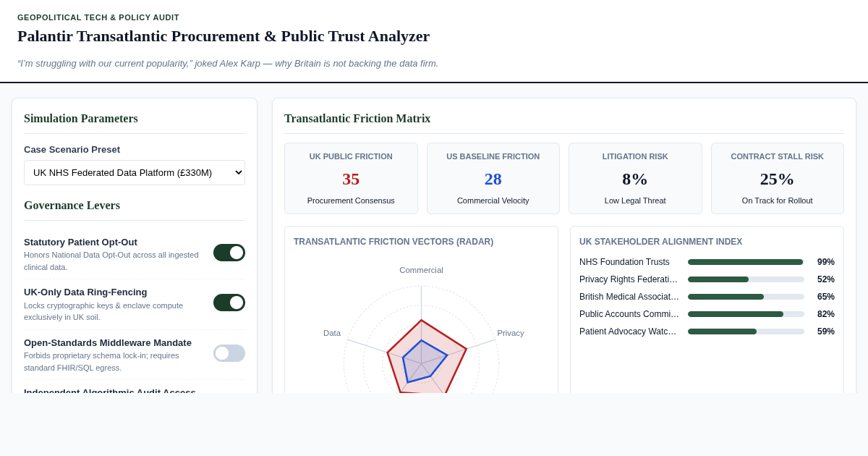This screenshot has width=868, height=456.
Task: Select the US Baseline Friction card
Action: (x=493, y=178)
